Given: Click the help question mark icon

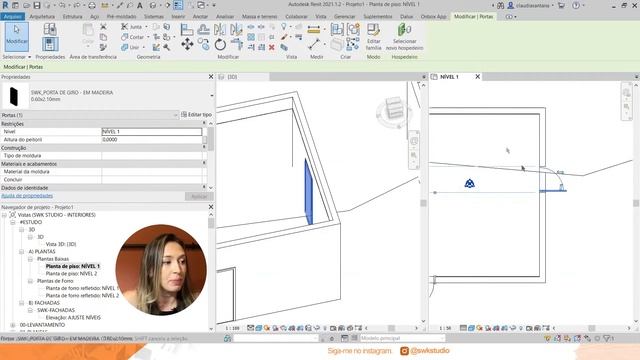Looking at the screenshot, I should tap(576, 5).
